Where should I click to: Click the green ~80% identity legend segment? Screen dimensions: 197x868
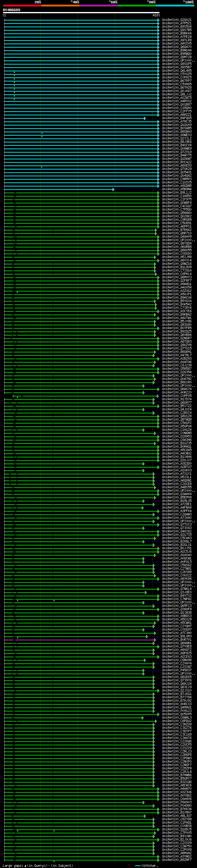point(136,6)
